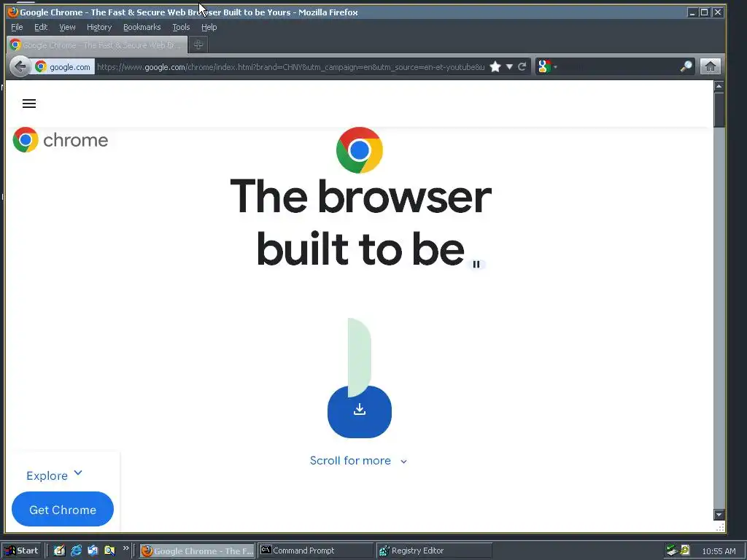Open the File menu
This screenshot has height=560, width=747.
click(17, 27)
